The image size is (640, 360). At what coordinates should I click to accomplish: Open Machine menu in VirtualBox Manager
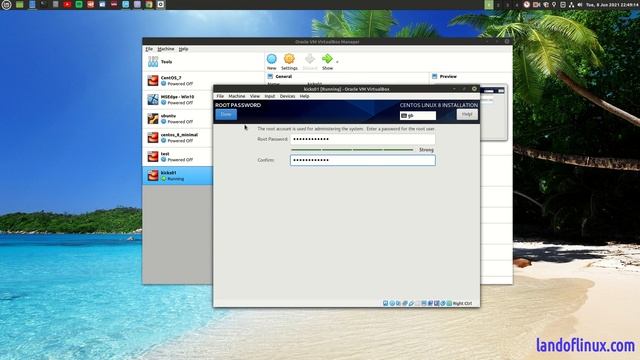coord(166,49)
